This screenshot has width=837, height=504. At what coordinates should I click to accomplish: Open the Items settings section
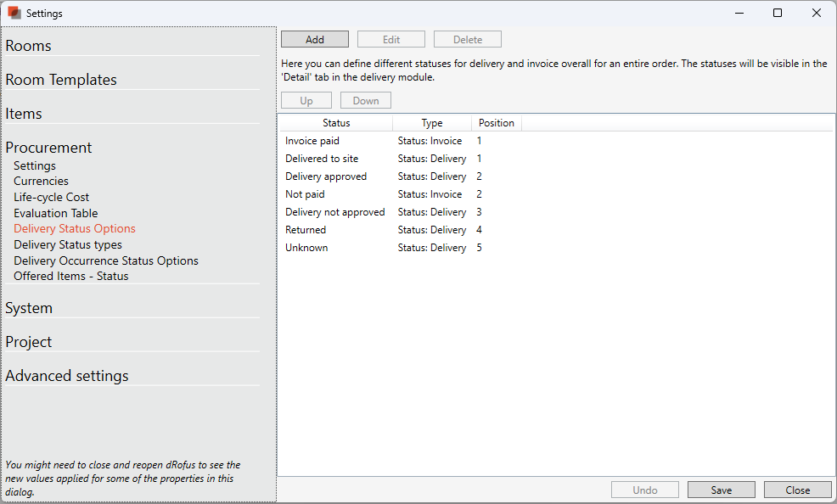[24, 114]
